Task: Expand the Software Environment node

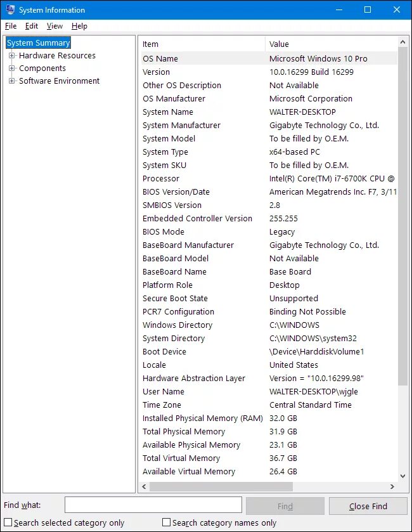Action: [11, 81]
